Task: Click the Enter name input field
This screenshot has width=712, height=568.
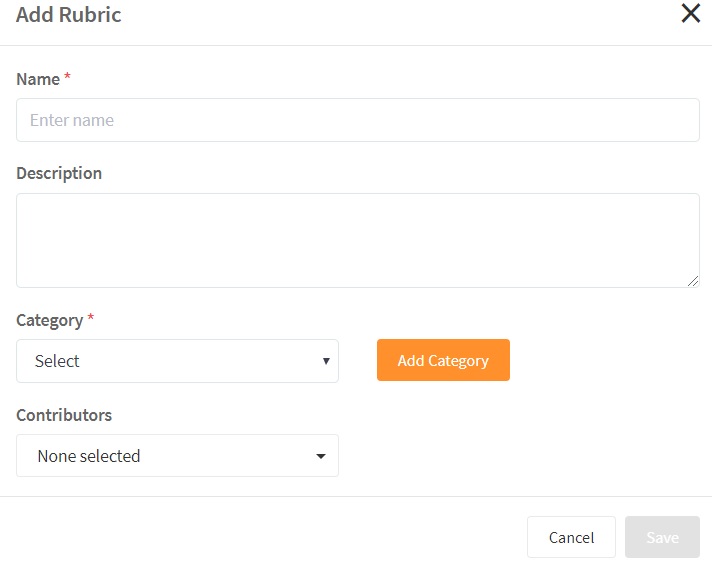Action: point(357,120)
